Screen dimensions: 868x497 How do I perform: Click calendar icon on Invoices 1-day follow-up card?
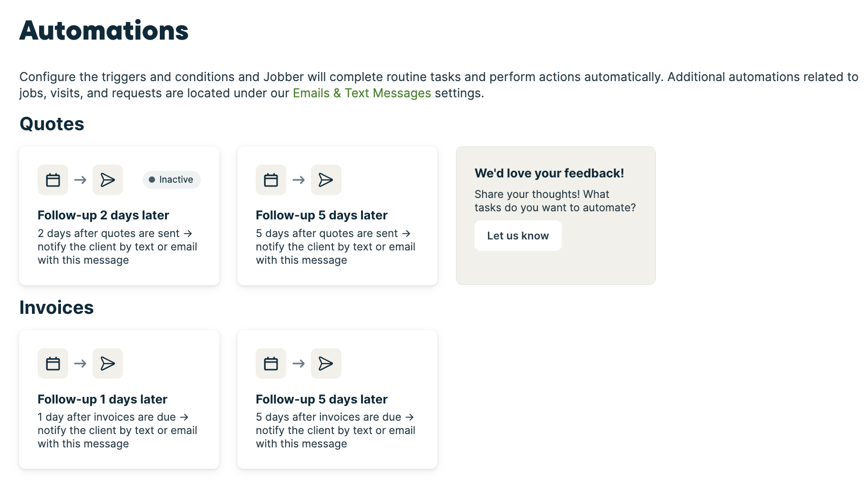pyautogui.click(x=53, y=363)
